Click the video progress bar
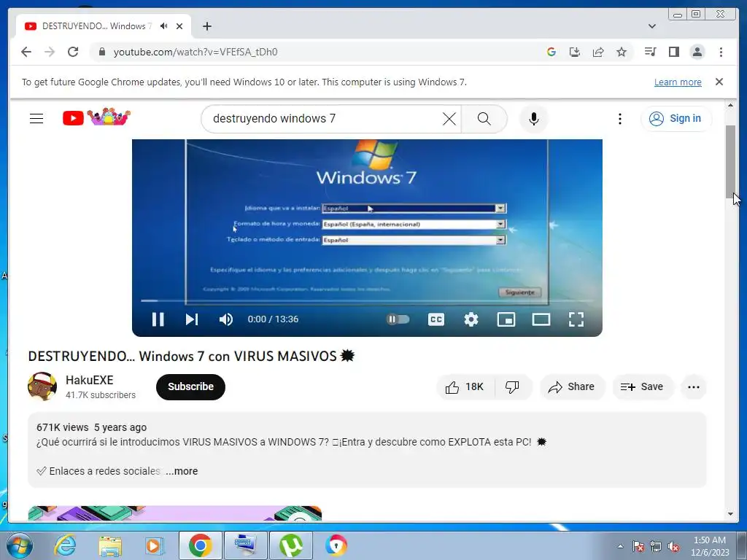 pos(367,300)
